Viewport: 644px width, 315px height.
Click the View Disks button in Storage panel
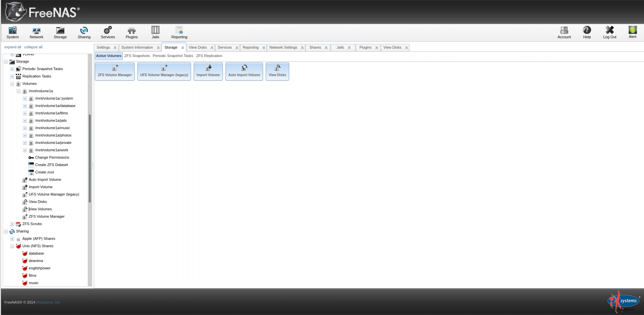tap(277, 71)
